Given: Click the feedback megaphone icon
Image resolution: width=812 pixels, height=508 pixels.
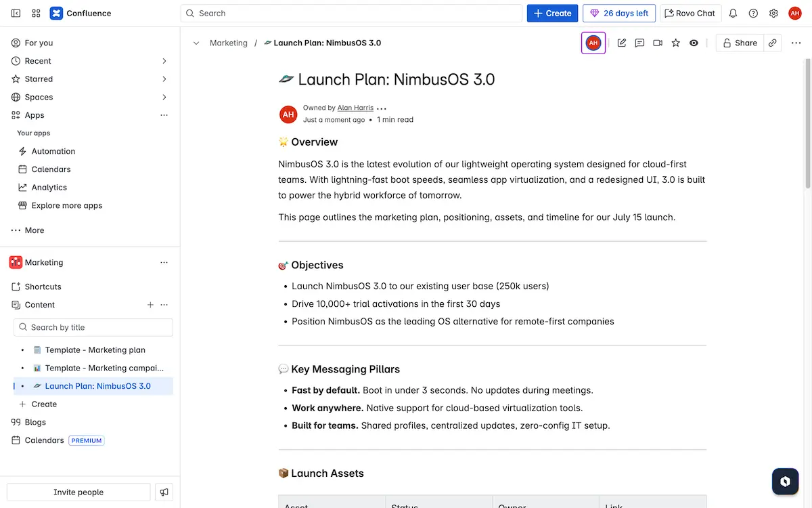Looking at the screenshot, I should coord(163,492).
